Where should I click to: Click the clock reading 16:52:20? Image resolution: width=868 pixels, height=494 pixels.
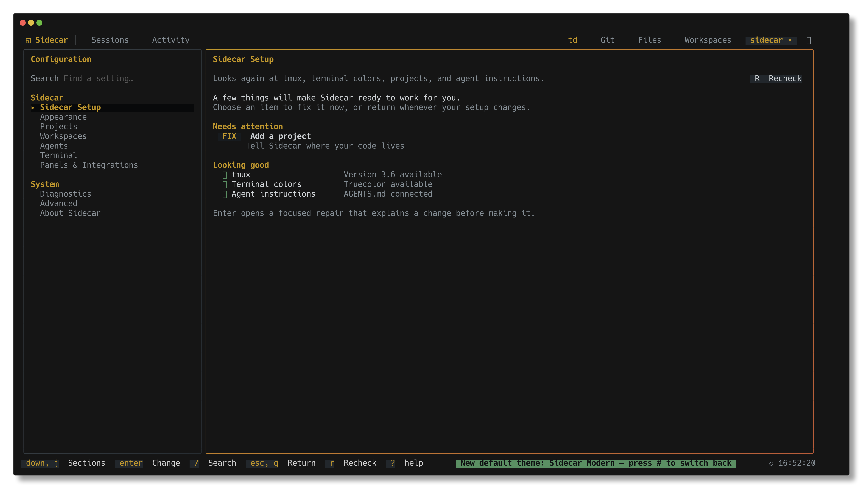pos(797,463)
